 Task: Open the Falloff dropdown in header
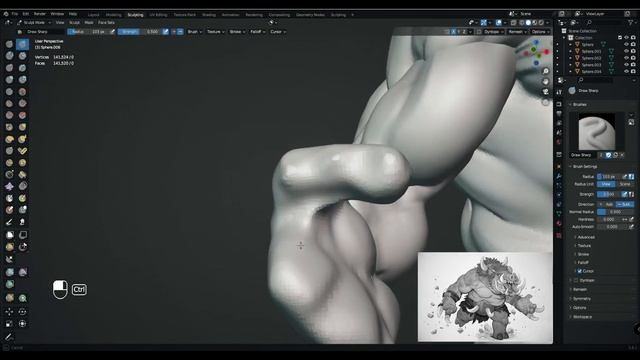pos(258,32)
